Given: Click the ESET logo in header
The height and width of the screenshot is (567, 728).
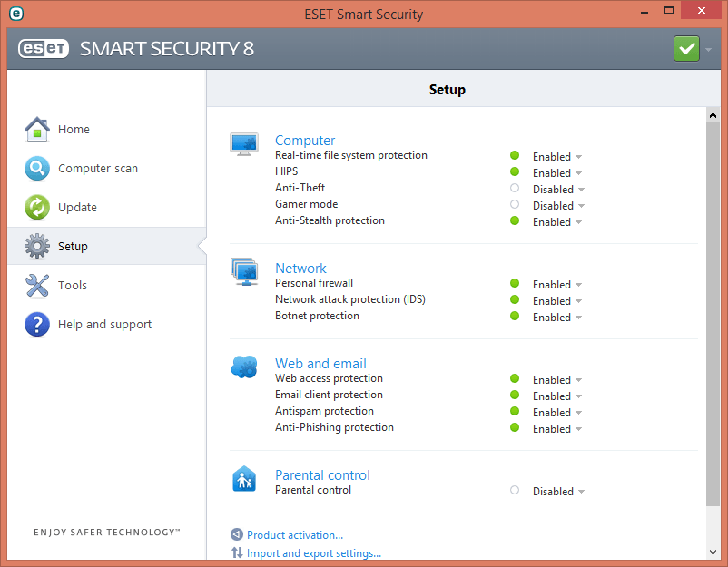Looking at the screenshot, I should tap(44, 49).
